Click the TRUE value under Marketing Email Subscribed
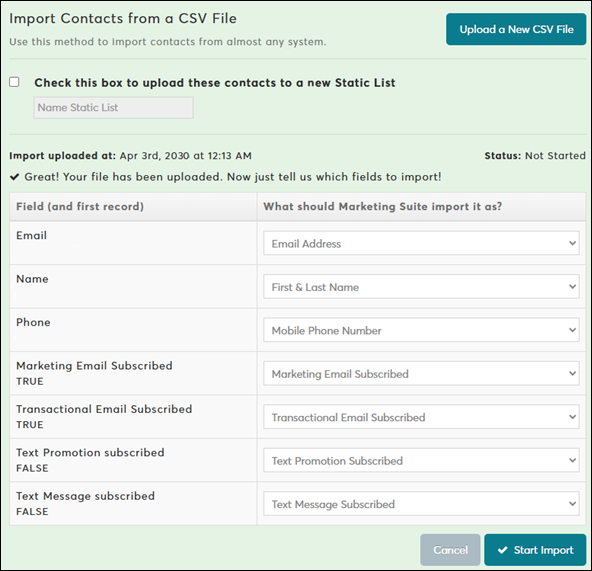Viewport: 592px width, 571px height. click(x=30, y=381)
